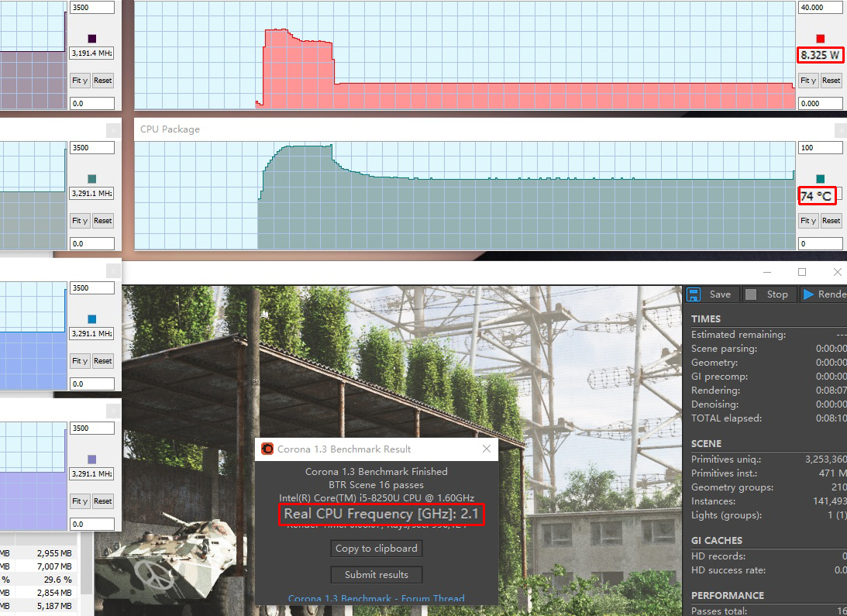Click the 3500 maximum field in blue-swatch graph
This screenshot has width=847, height=616.
pos(92,288)
